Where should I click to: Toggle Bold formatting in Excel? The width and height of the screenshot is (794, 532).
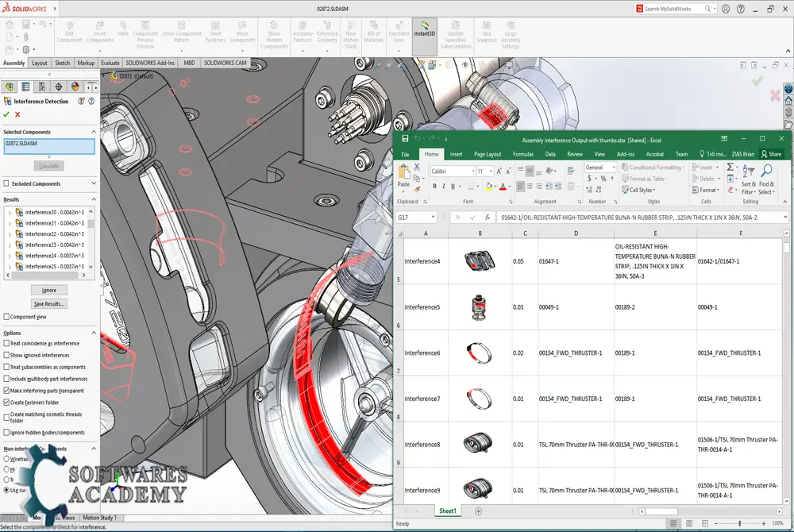click(x=434, y=187)
